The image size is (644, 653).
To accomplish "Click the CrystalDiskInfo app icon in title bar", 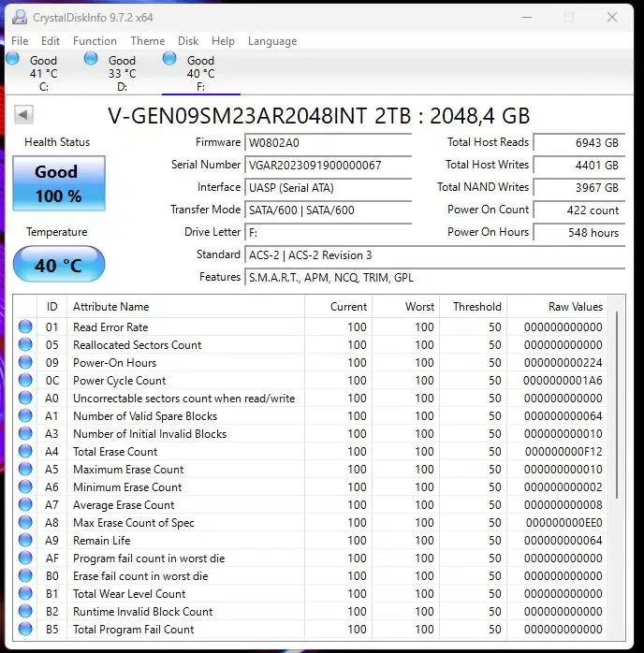I will (x=20, y=17).
